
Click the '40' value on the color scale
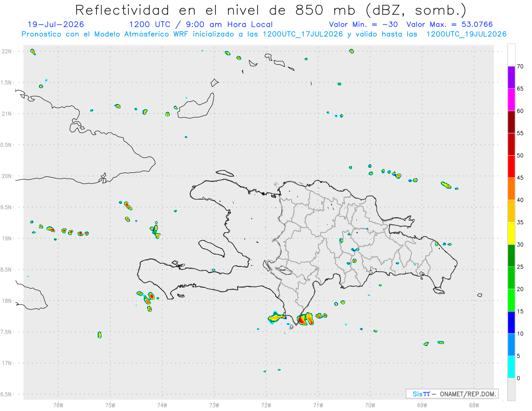(x=520, y=200)
